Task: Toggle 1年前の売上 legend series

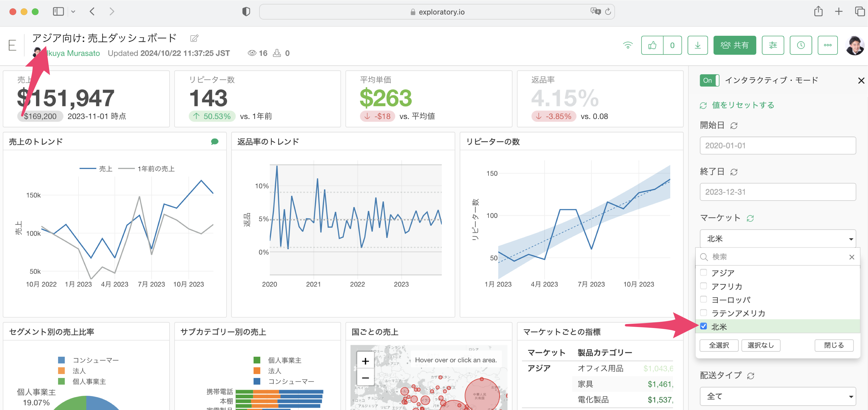Action: click(x=146, y=169)
